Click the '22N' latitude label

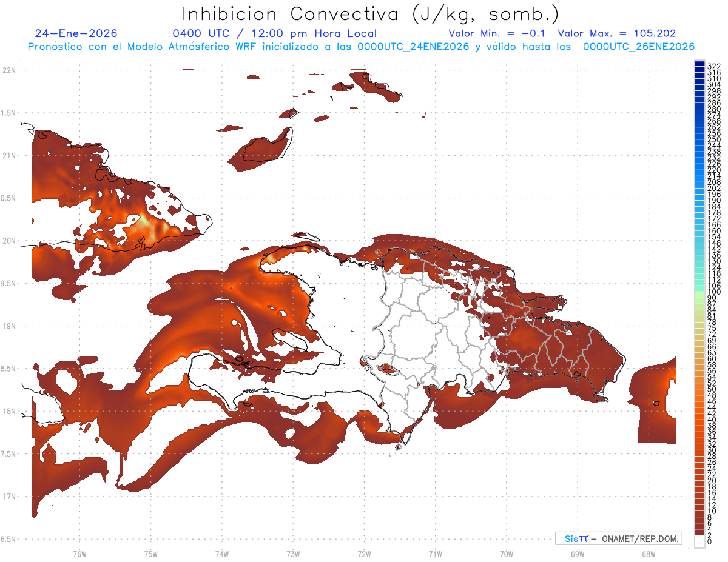pyautogui.click(x=9, y=70)
